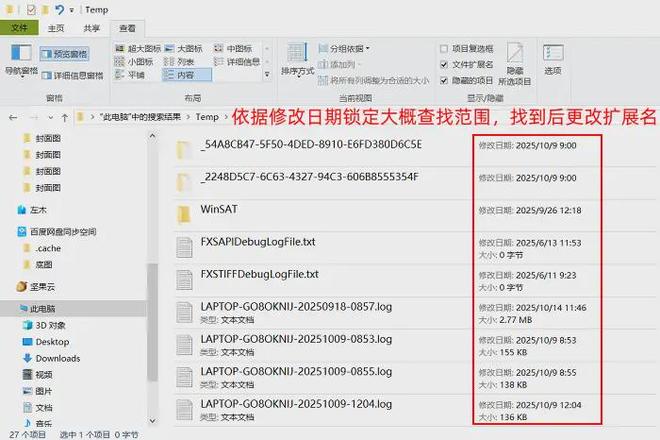Open the 排序方式 sort by menu

click(298, 60)
